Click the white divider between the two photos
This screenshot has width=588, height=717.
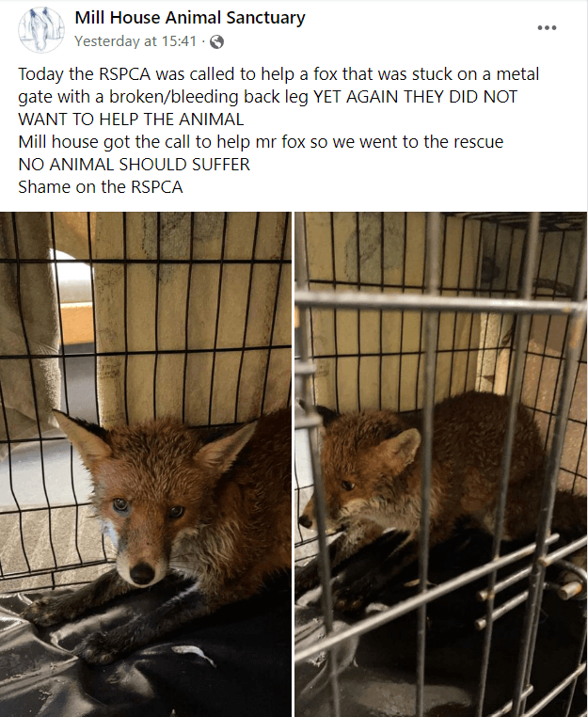tap(294, 464)
